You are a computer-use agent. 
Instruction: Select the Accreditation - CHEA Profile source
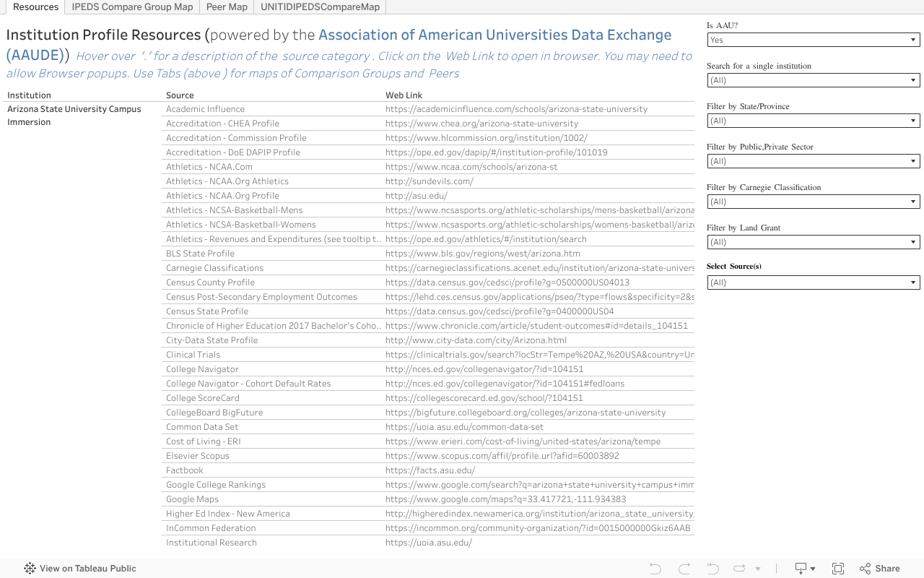pos(222,124)
